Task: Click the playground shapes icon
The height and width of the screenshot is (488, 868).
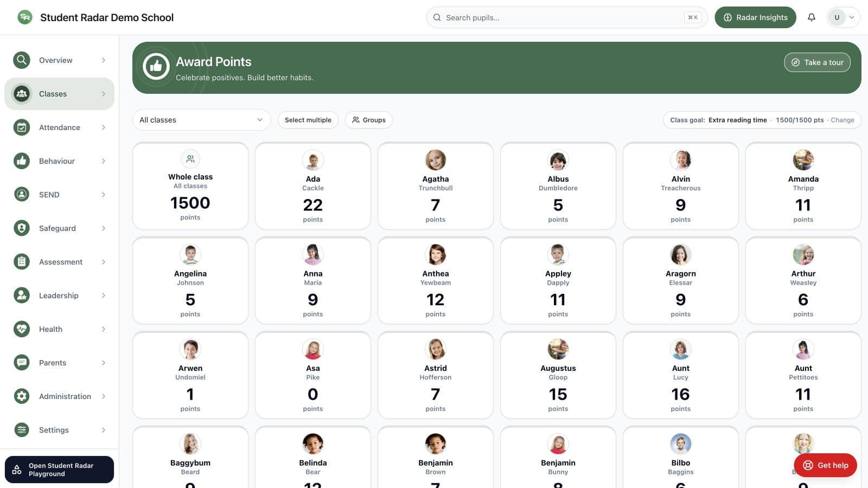Action: click(17, 470)
